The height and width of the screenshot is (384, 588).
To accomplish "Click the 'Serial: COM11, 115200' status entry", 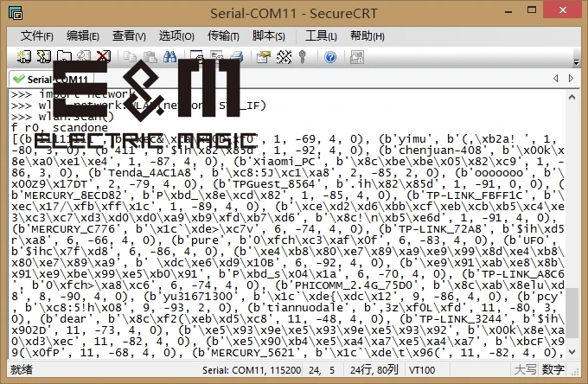I will click(x=252, y=370).
